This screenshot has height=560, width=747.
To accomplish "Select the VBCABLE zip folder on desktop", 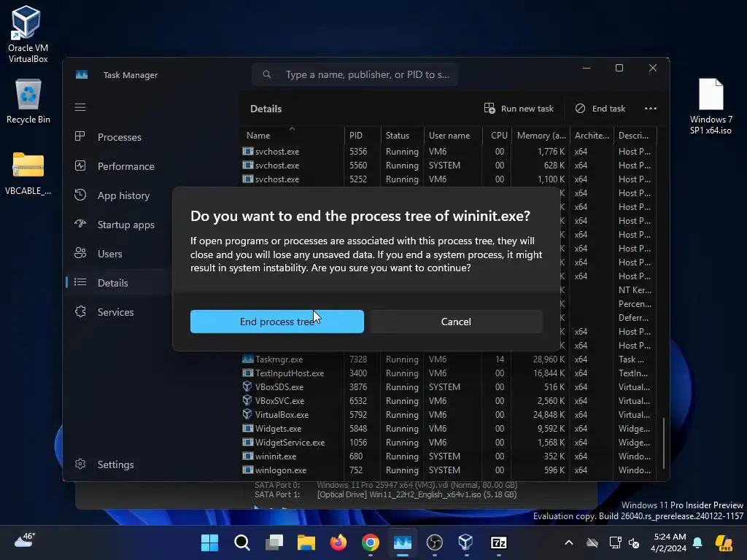I will tap(28, 174).
